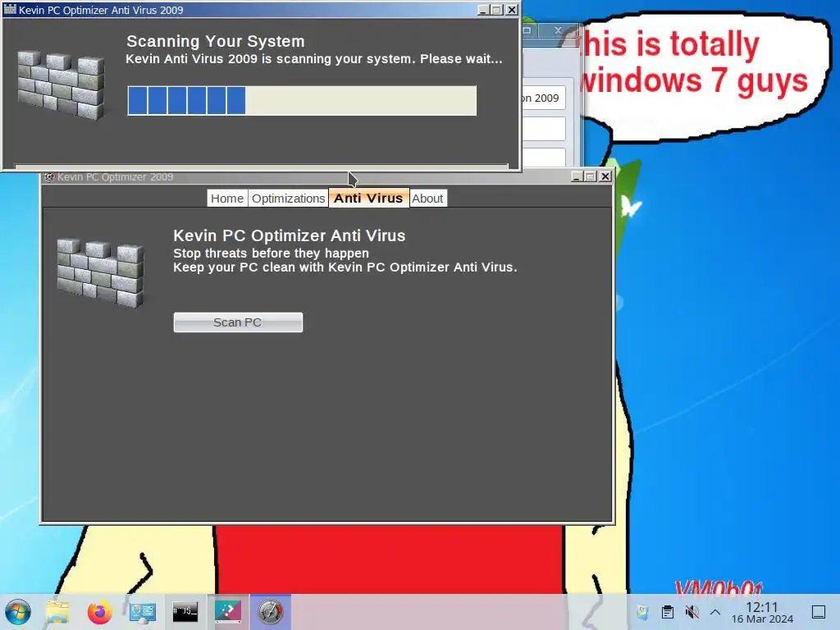The width and height of the screenshot is (840, 630).
Task: Click 'Stop threats before they happen' text
Action: click(271, 253)
